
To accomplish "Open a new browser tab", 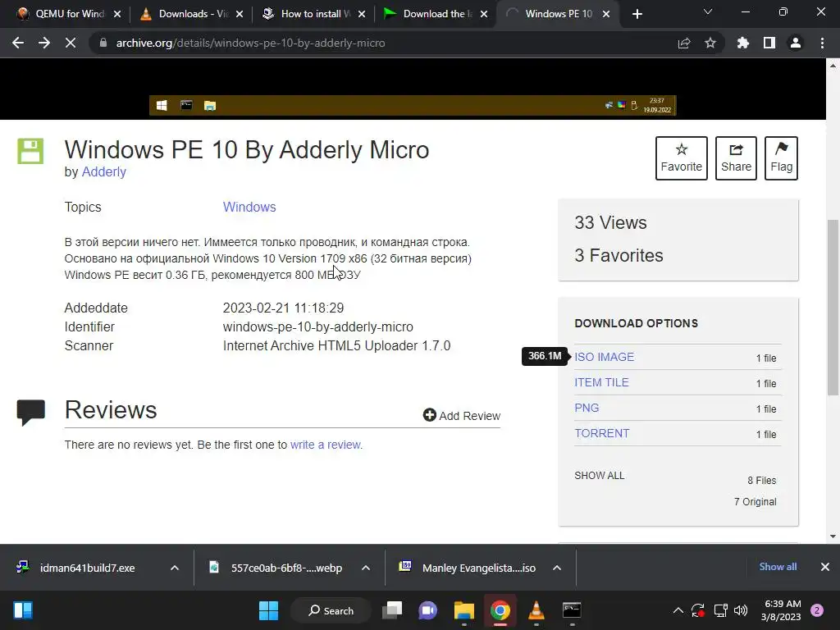I will [x=637, y=14].
